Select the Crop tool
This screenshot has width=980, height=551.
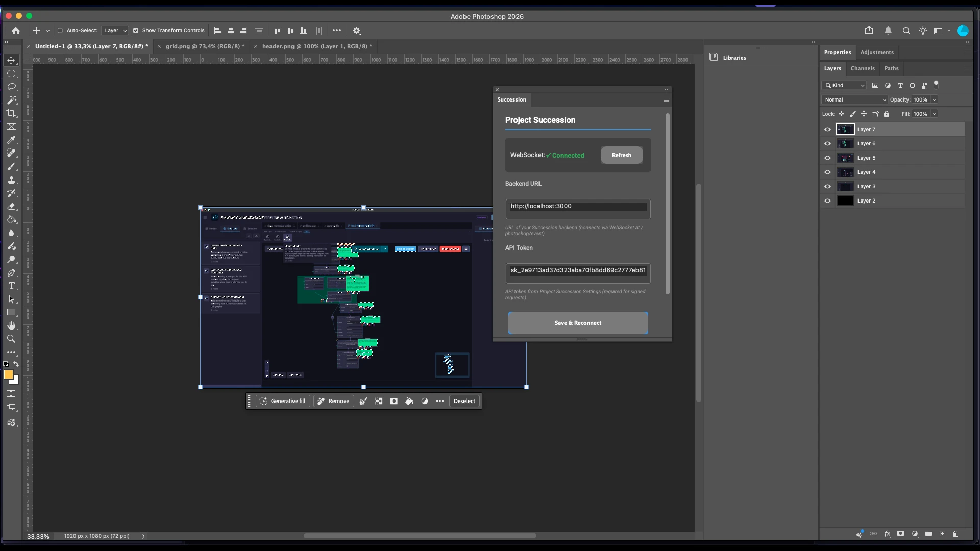pos(11,113)
